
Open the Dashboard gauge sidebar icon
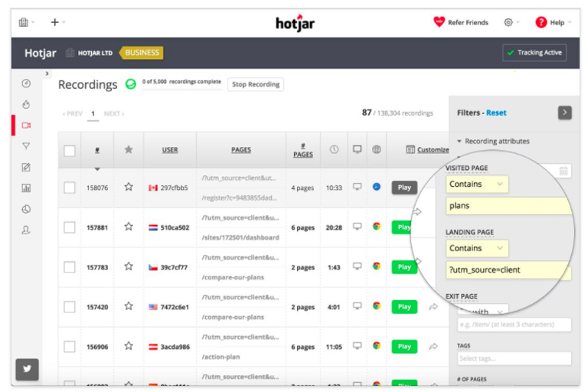coord(26,83)
